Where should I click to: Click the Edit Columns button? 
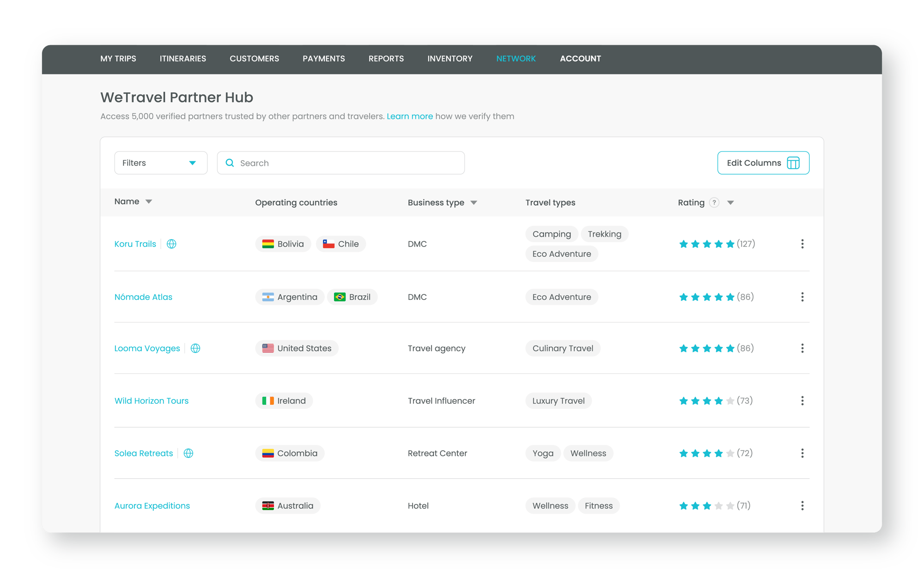click(x=763, y=163)
